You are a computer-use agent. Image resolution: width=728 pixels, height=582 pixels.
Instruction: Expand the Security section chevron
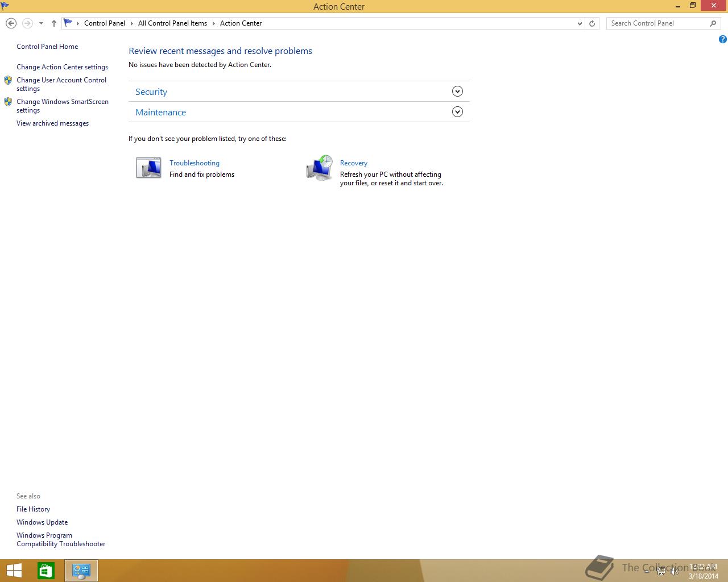point(457,92)
